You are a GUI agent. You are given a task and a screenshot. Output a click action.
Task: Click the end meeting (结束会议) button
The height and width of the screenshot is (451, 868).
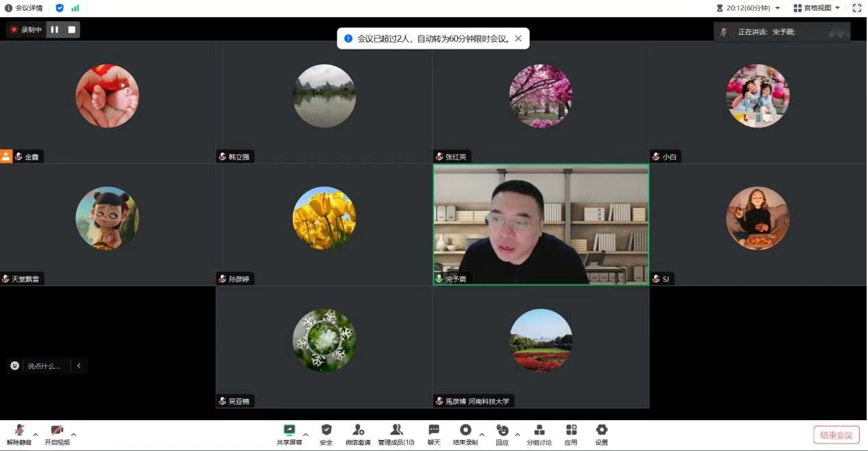point(836,435)
